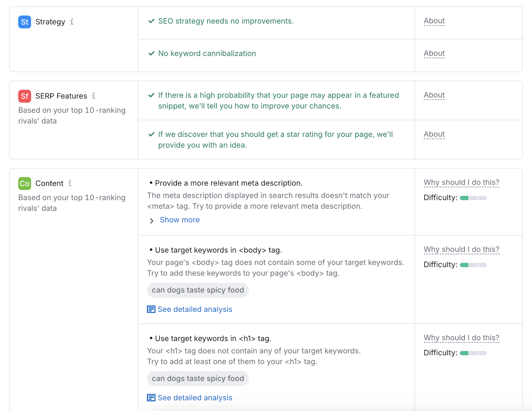Expand the Show more section under meta description
The width and height of the screenshot is (532, 411).
[x=180, y=220]
